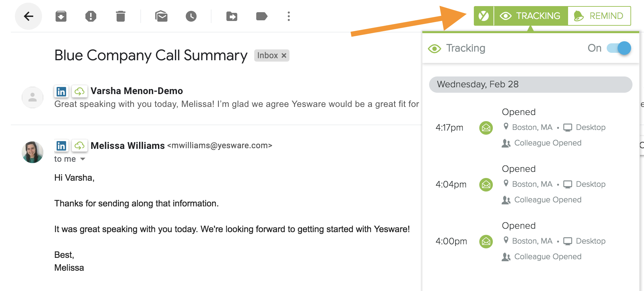Go back to inbox with back arrow
Viewport: 644px width, 291px height.
pyautogui.click(x=28, y=16)
